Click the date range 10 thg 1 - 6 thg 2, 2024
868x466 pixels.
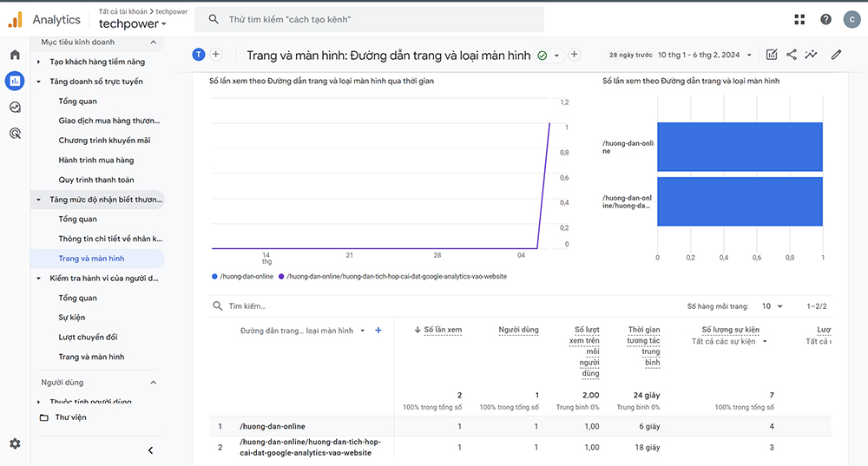(699, 55)
